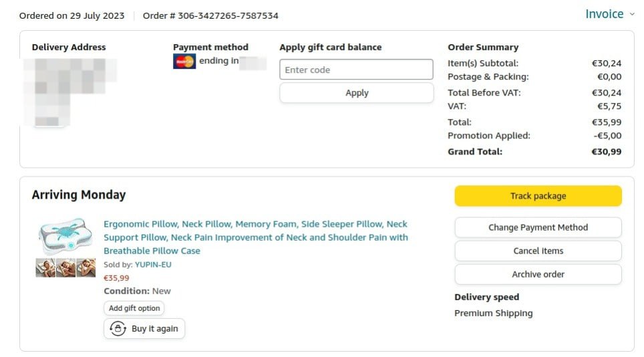Click the Arriving Monday heading
Screen dimensions: 644x357
point(79,195)
